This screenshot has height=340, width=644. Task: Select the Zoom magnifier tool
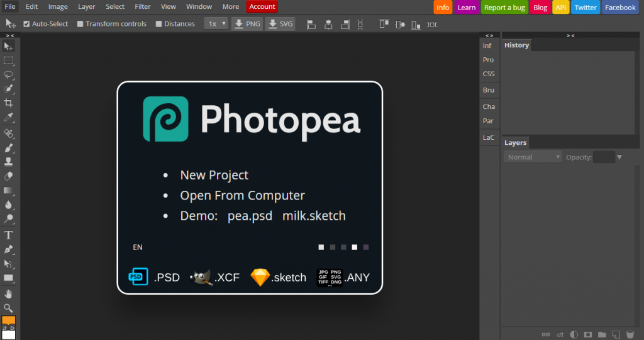click(8, 308)
